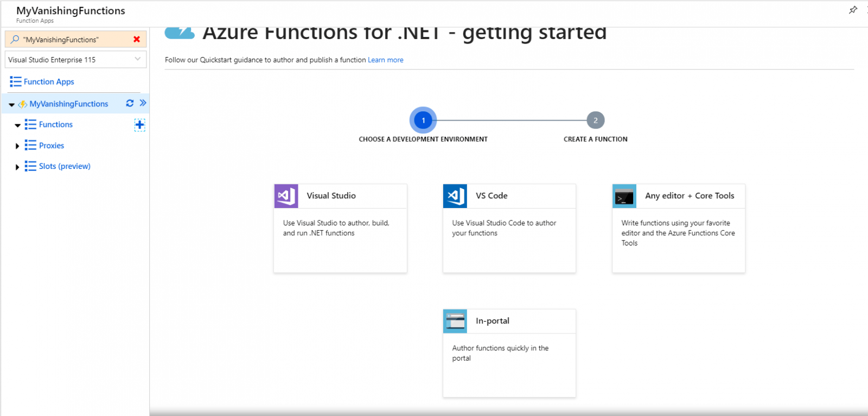Select step 1 Choose a development environment

click(423, 120)
